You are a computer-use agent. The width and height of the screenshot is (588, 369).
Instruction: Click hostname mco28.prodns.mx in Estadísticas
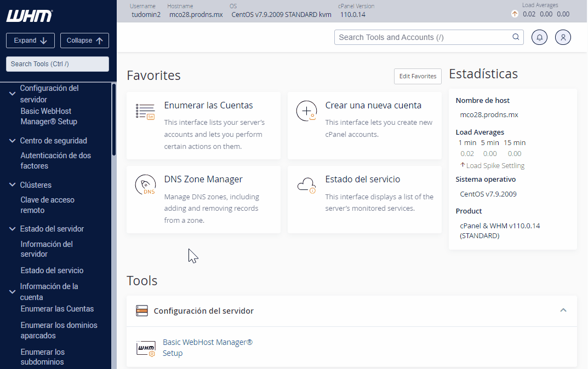click(489, 115)
